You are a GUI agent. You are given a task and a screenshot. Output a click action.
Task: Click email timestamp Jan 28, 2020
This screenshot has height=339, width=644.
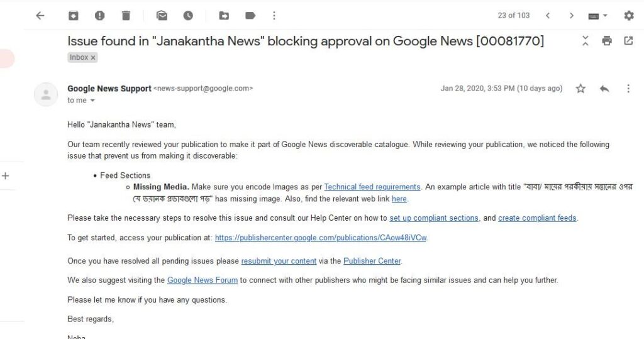(501, 88)
